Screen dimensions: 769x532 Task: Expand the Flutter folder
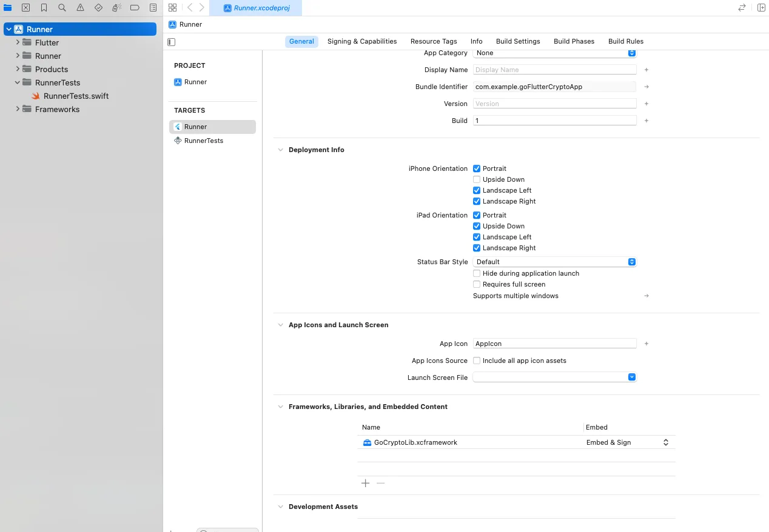pyautogui.click(x=18, y=42)
